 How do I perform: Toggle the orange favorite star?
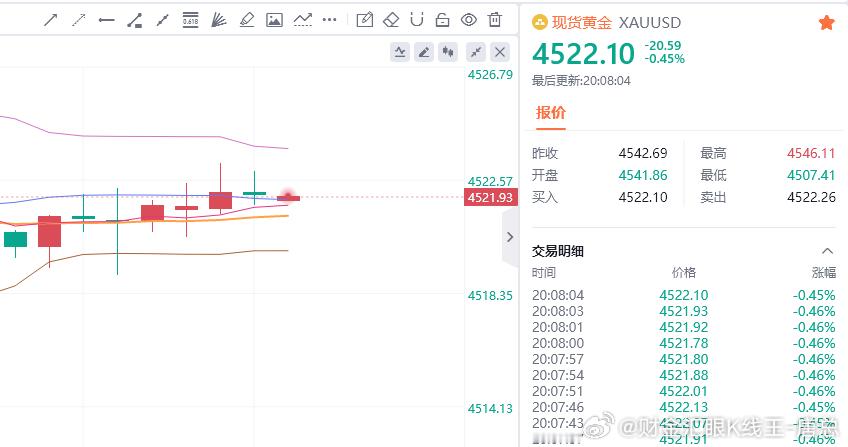826,23
